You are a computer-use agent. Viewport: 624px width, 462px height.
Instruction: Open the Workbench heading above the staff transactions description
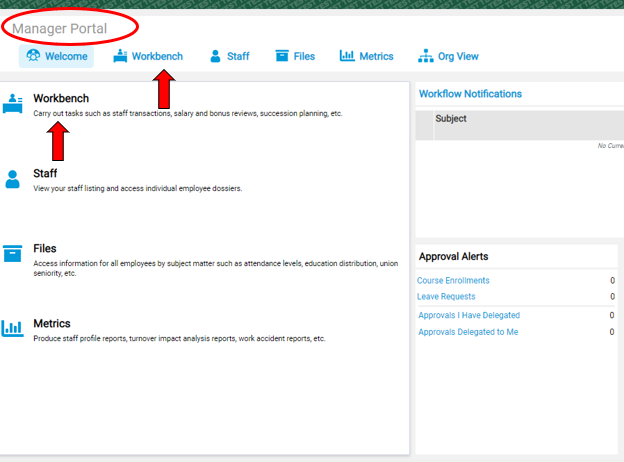pyautogui.click(x=61, y=98)
